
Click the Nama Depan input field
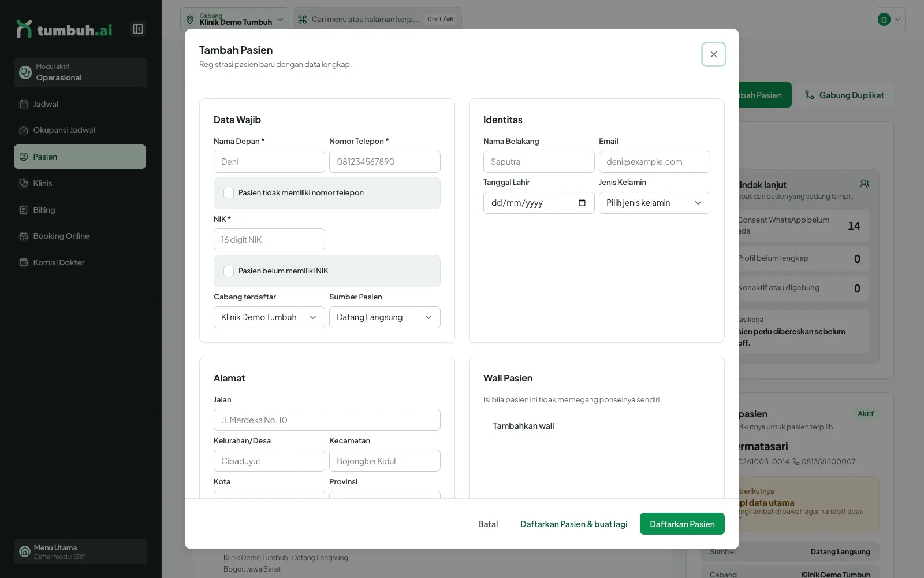pyautogui.click(x=269, y=162)
